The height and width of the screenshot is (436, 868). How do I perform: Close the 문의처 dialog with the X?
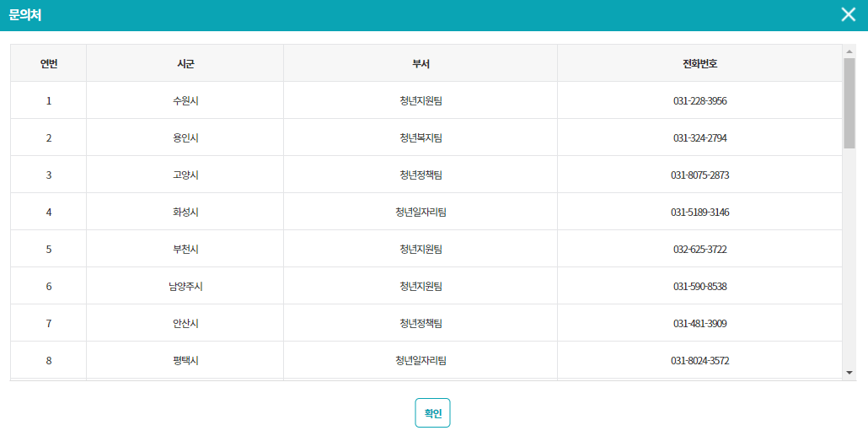pos(848,14)
